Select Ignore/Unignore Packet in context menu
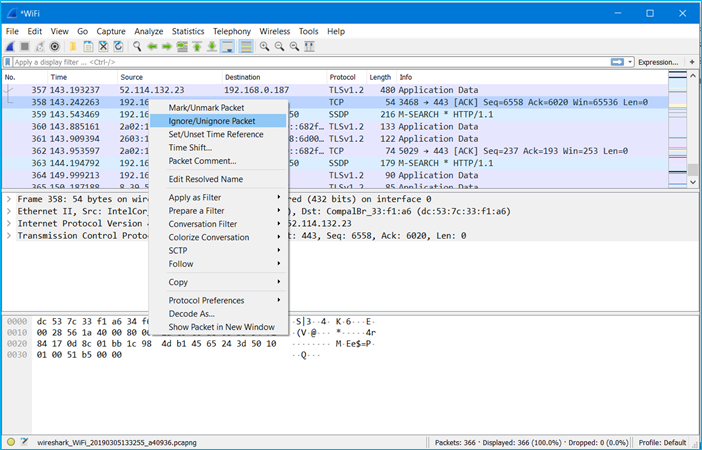This screenshot has width=702, height=450. 218,121
